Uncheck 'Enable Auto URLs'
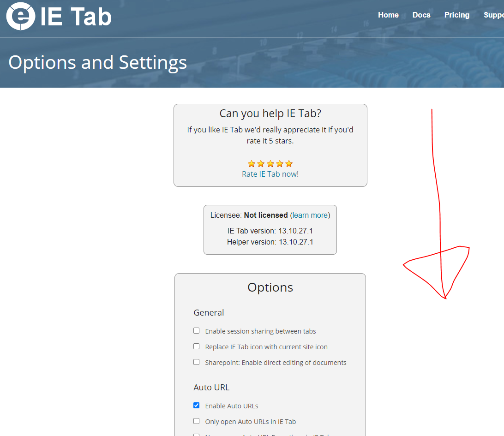 click(x=197, y=406)
